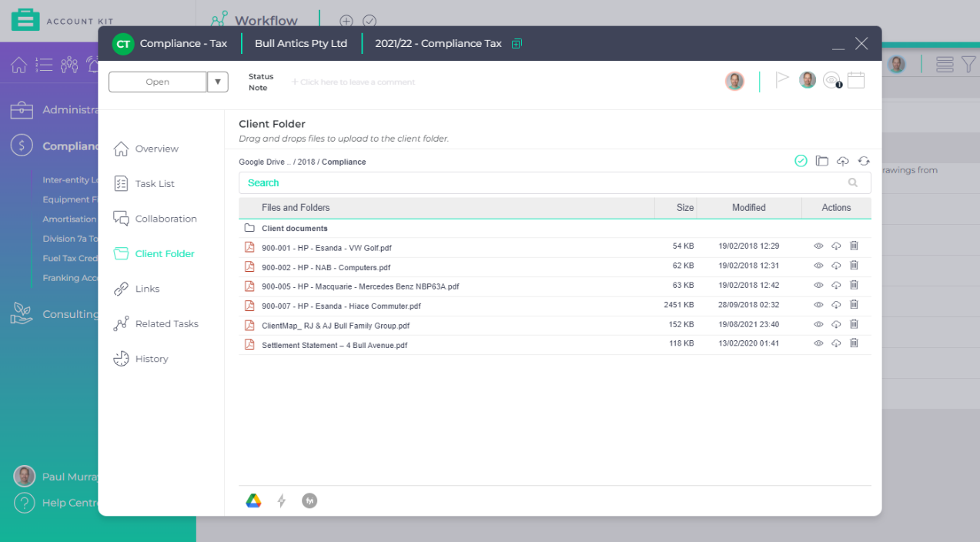Go to the Task List tab
This screenshot has width=980, height=542.
tap(144, 184)
